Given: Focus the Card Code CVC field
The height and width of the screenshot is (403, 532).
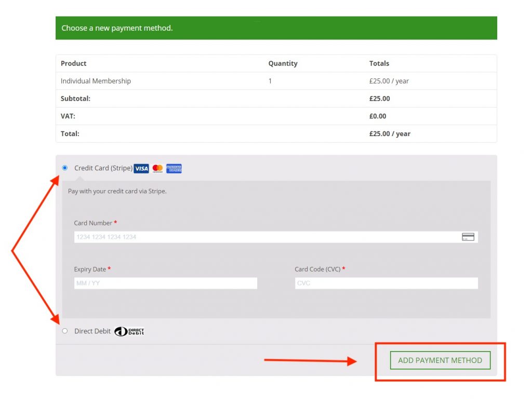Looking at the screenshot, I should pyautogui.click(x=386, y=283).
